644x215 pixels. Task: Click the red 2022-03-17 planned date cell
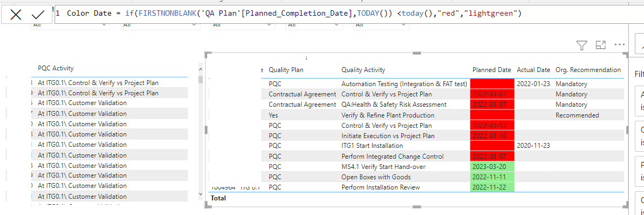[492, 126]
